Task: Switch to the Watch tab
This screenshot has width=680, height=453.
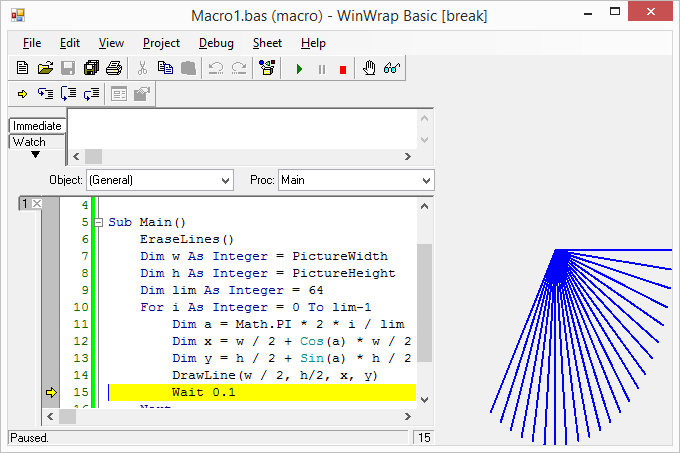Action: 37,142
